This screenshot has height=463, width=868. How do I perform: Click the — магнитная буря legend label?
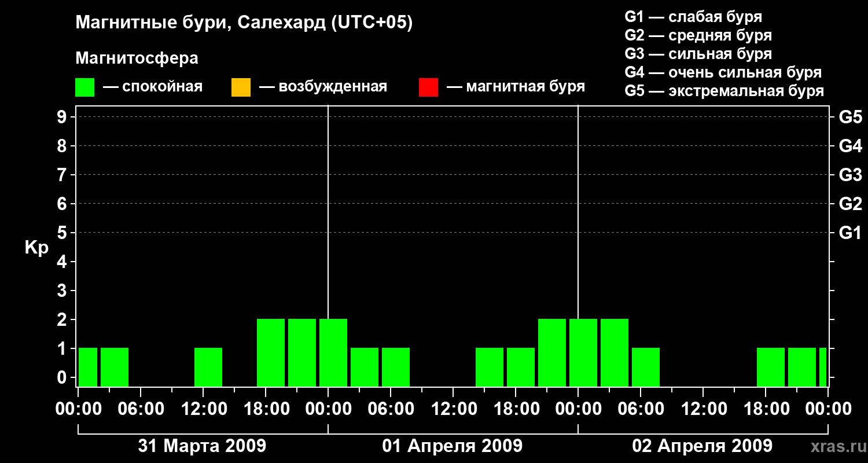(x=516, y=87)
